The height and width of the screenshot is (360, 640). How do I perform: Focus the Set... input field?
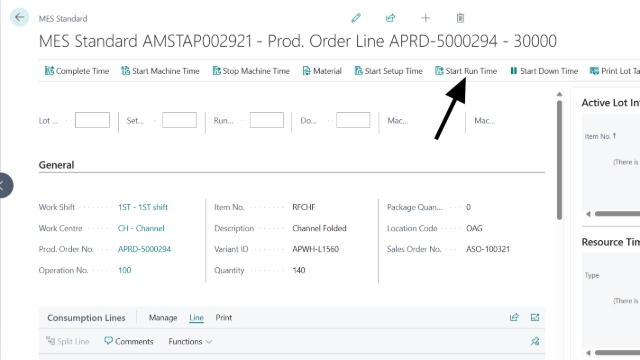(x=179, y=120)
